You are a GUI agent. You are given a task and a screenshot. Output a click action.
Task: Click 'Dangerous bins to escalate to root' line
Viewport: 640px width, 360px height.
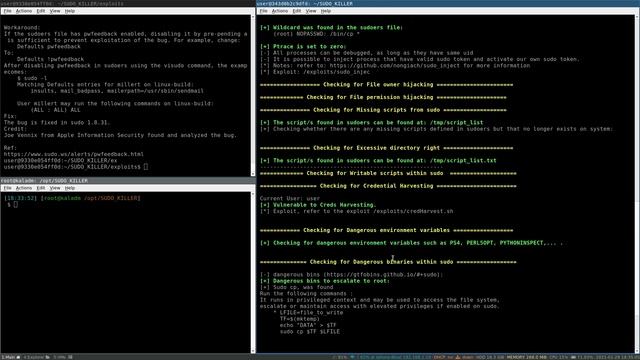[324, 281]
